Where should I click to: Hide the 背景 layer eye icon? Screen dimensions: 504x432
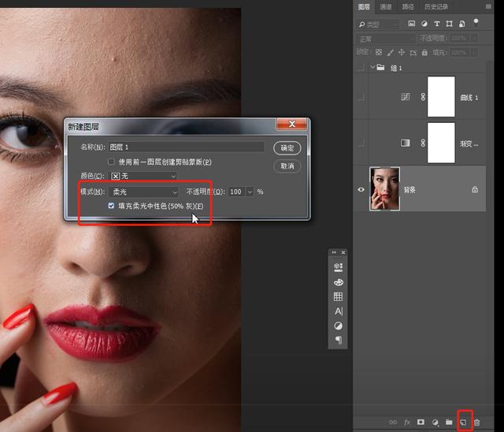pos(361,189)
